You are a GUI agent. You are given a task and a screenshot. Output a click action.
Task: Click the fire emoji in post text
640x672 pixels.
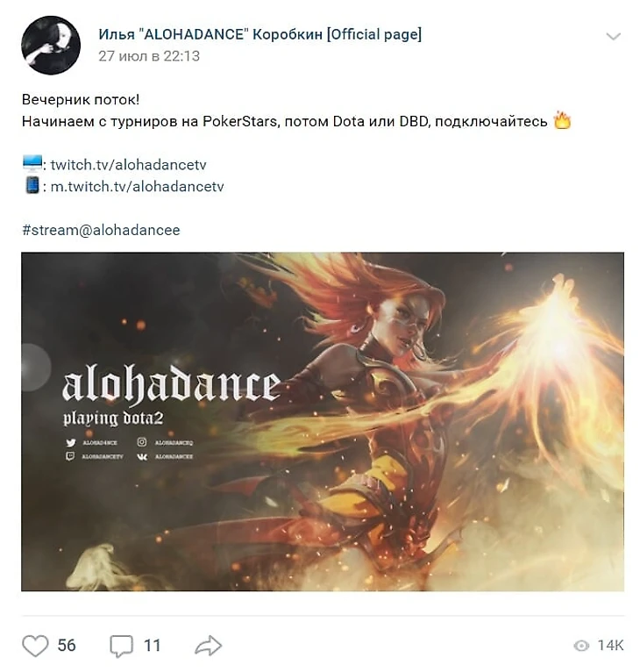click(x=563, y=120)
